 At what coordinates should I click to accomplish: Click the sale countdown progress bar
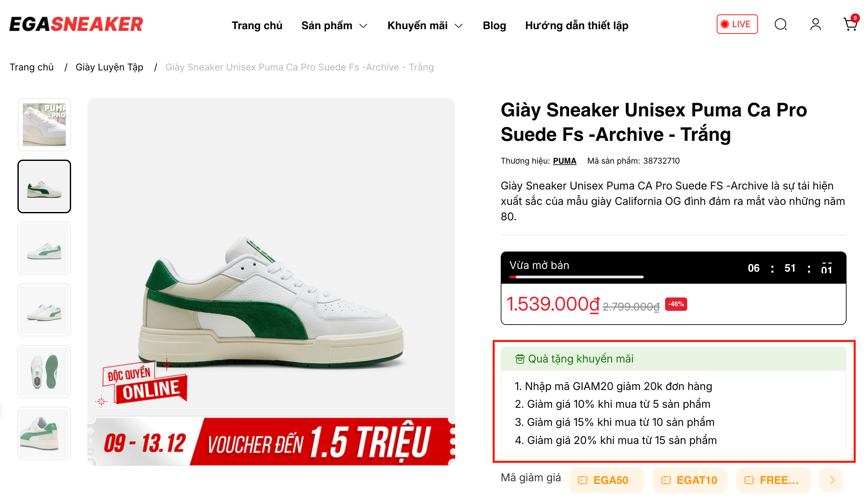coord(576,277)
